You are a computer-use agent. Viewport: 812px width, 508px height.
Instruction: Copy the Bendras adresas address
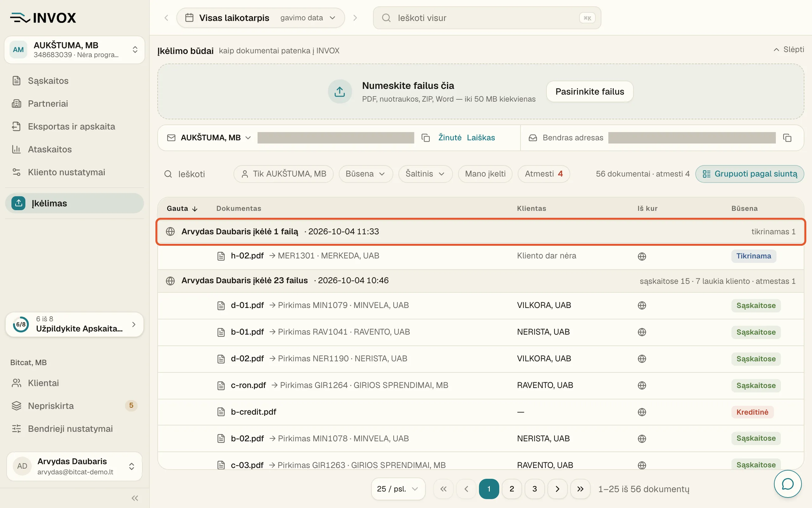pos(787,138)
